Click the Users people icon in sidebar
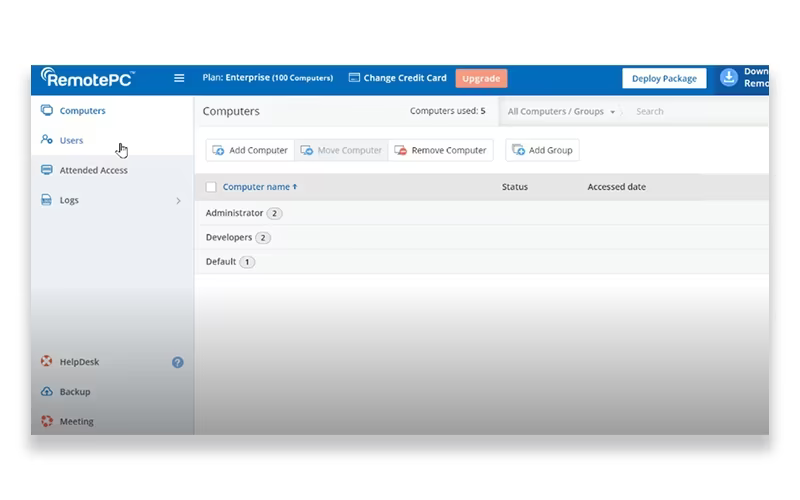This screenshot has height=500, width=800. tap(47, 139)
